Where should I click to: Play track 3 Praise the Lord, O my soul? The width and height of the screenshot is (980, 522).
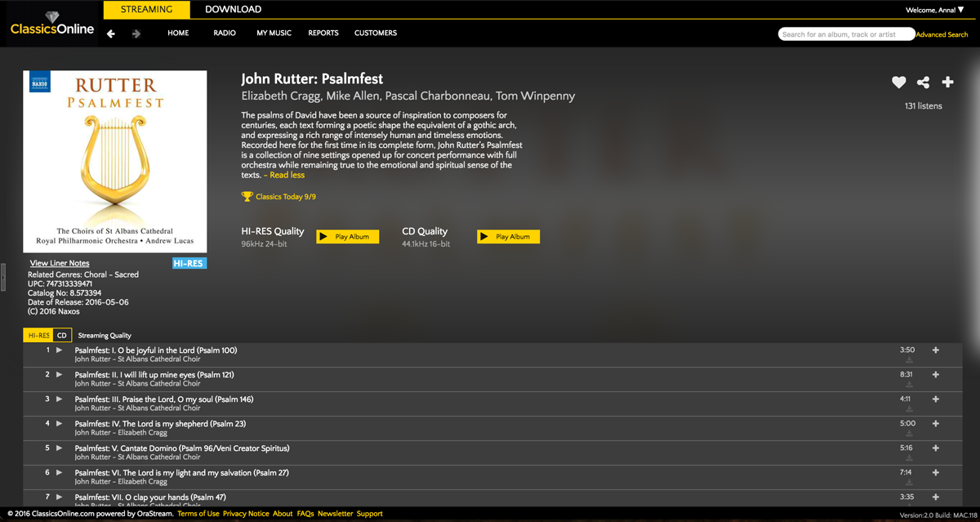(x=59, y=399)
